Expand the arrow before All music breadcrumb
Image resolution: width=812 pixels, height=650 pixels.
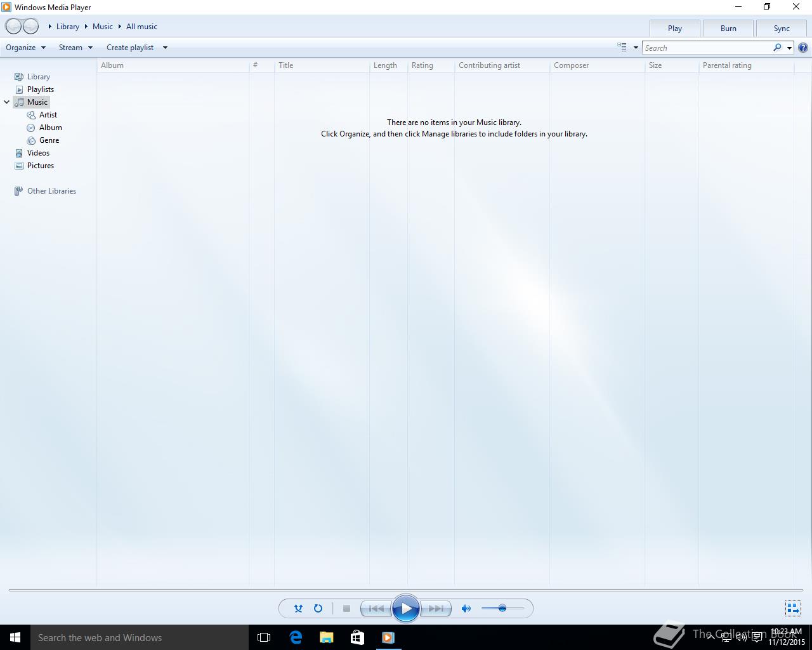(x=120, y=27)
